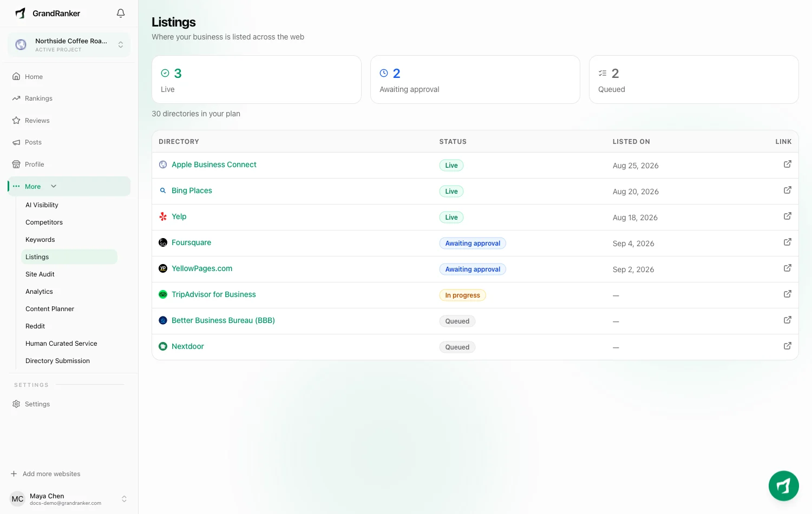Click the Settings gear icon

pos(16,404)
